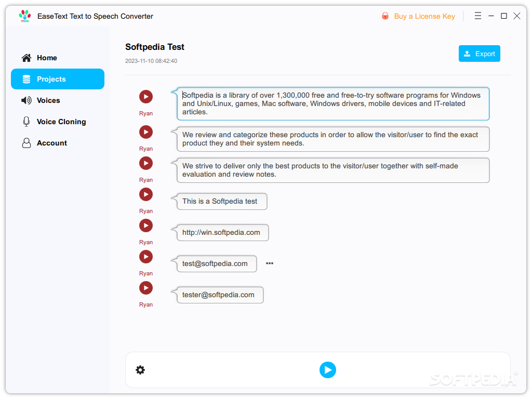
Task: Open the Projects section
Action: [x=58, y=79]
